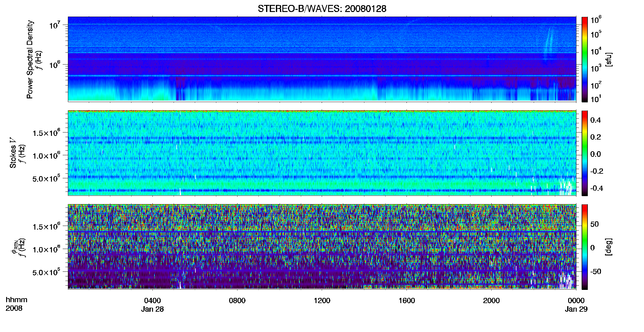Click the 50 degree colorbar value
The height and width of the screenshot is (332, 644).
click(595, 224)
